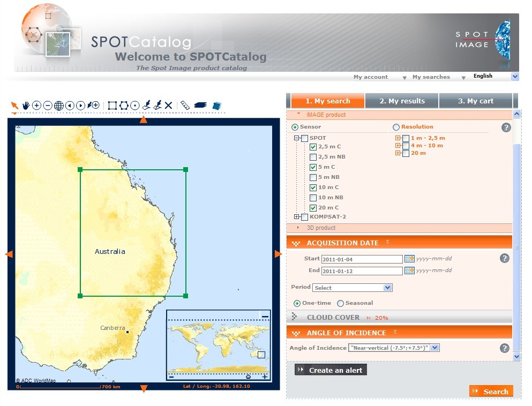Choose the Seasonal radio option
Viewport: 532px width, 406px height.
click(x=340, y=303)
